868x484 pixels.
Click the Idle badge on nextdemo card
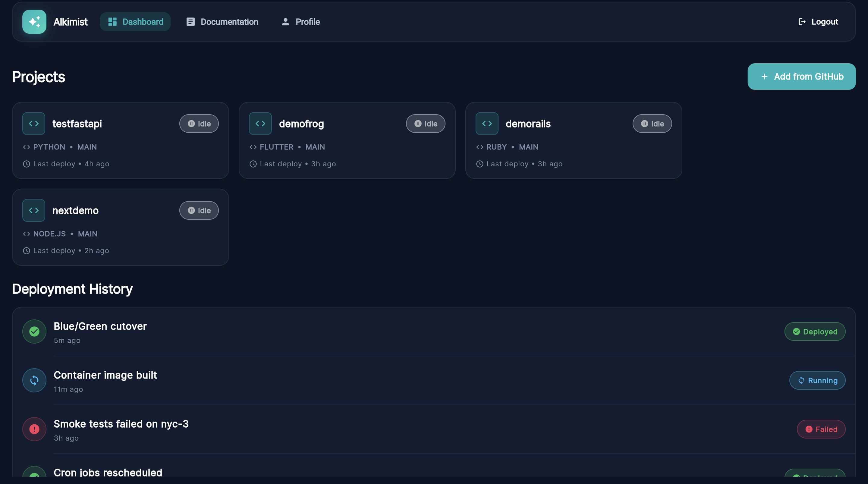tap(199, 210)
